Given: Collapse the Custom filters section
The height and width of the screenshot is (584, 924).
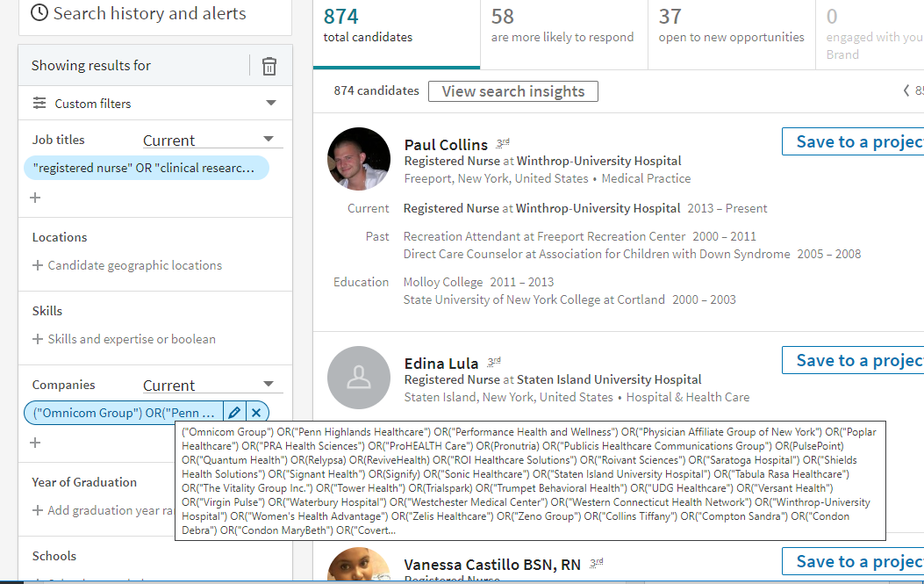Looking at the screenshot, I should (270, 103).
